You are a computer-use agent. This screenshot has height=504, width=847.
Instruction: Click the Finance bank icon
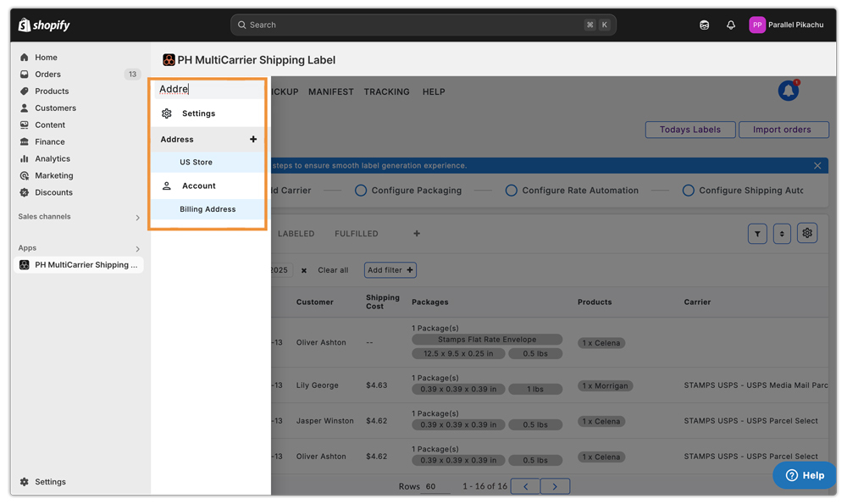pyautogui.click(x=25, y=141)
